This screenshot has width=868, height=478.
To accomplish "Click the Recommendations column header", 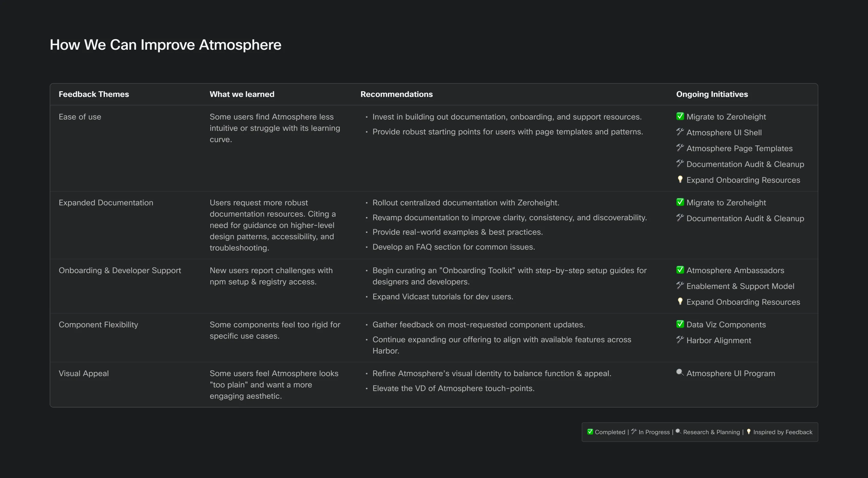I will [397, 94].
